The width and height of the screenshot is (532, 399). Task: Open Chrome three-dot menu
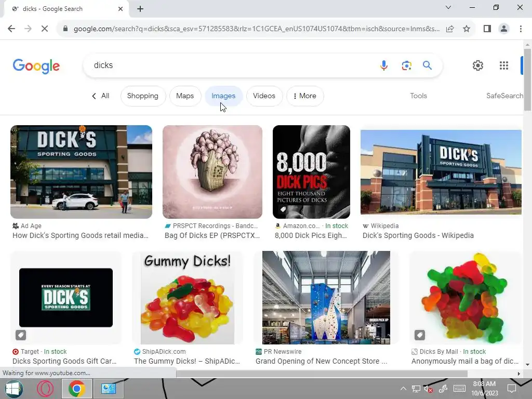point(521,29)
